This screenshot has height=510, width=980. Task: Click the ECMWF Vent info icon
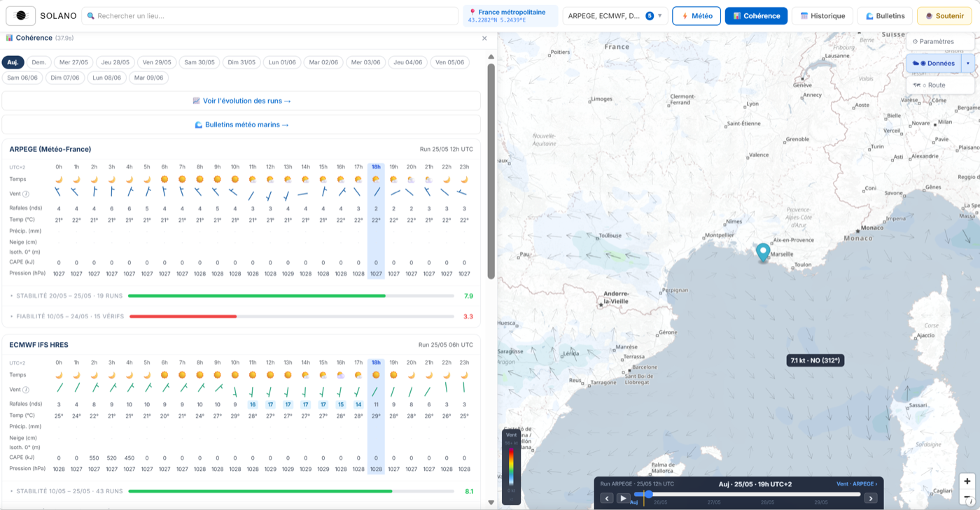coord(26,390)
